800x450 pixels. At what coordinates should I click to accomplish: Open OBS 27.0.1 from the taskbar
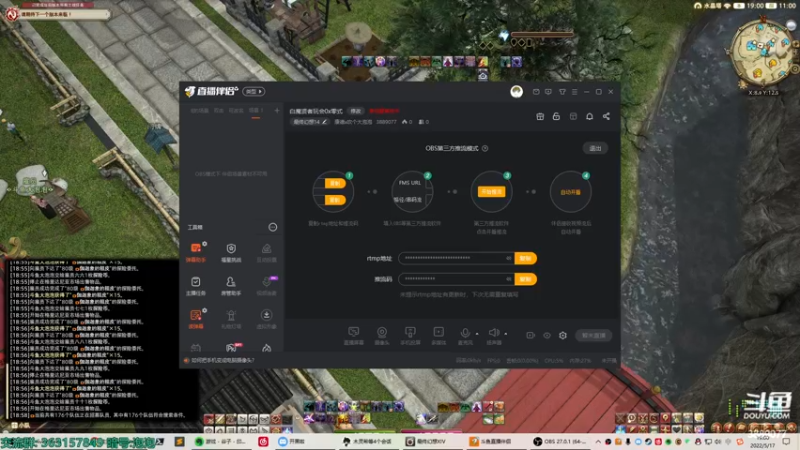click(561, 441)
